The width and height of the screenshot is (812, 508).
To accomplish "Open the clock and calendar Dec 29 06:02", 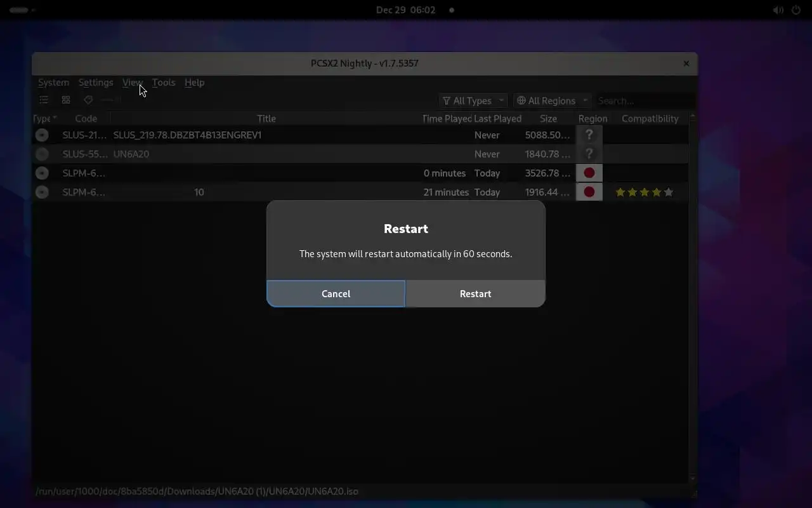I will (405, 10).
